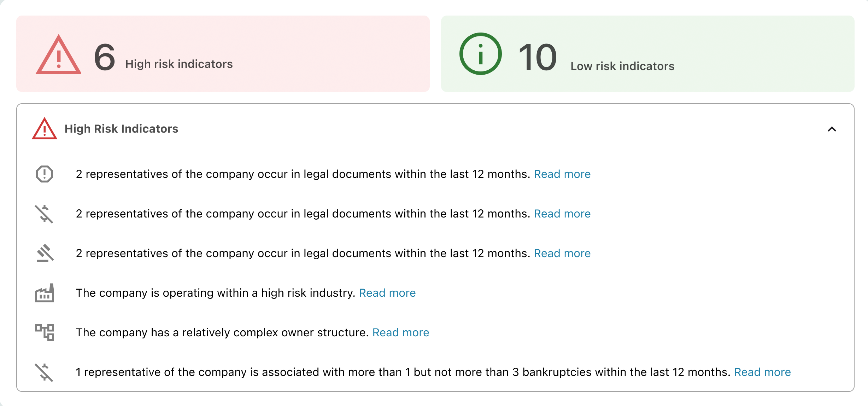Click the small warning icon beside High Risk Indicators

tap(45, 129)
